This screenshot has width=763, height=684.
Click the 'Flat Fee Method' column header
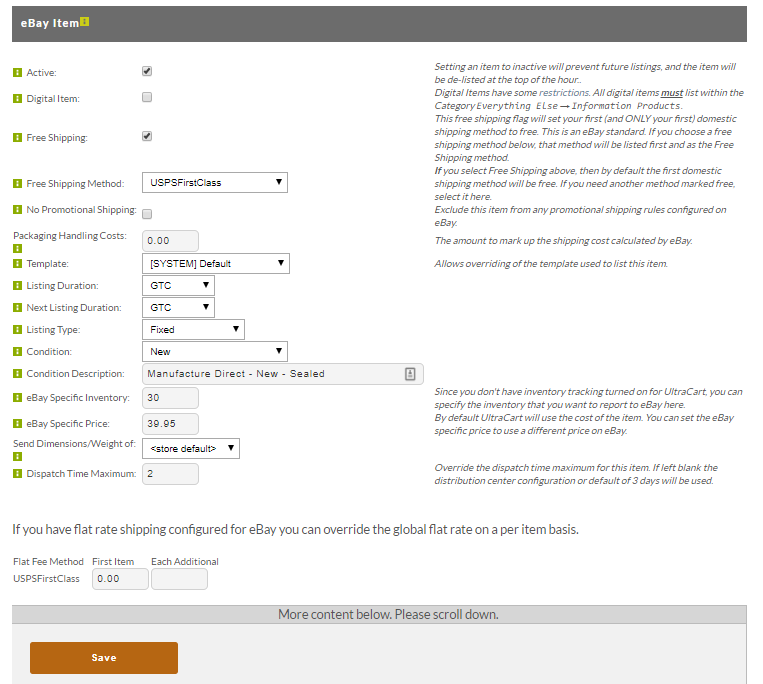point(48,562)
